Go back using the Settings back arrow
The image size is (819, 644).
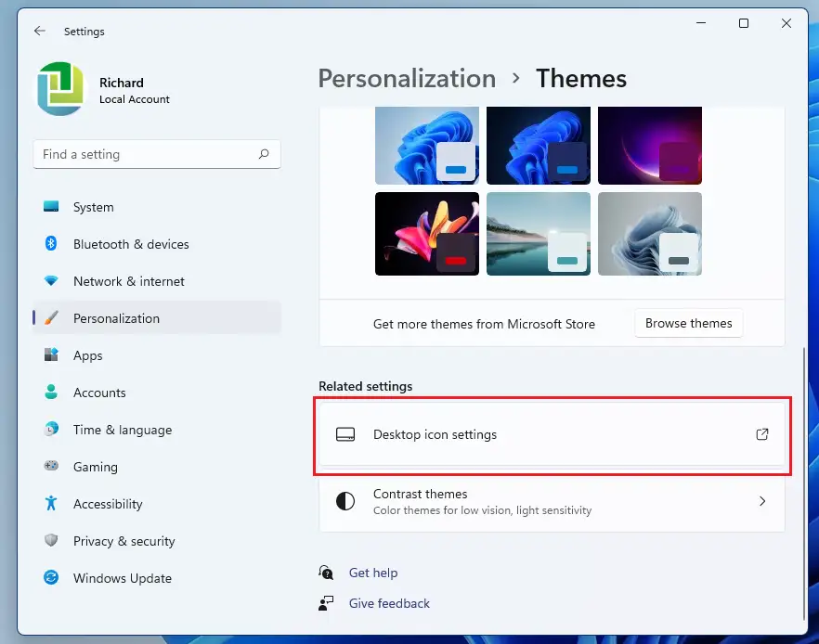pos(40,32)
